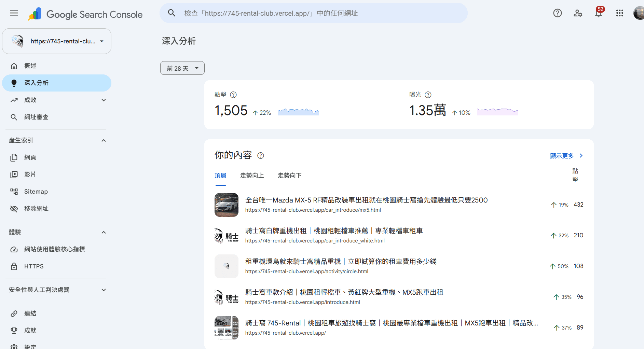Image resolution: width=644 pixels, height=349 pixels.
Task: Click the 曝光 help info icon
Action: (428, 95)
